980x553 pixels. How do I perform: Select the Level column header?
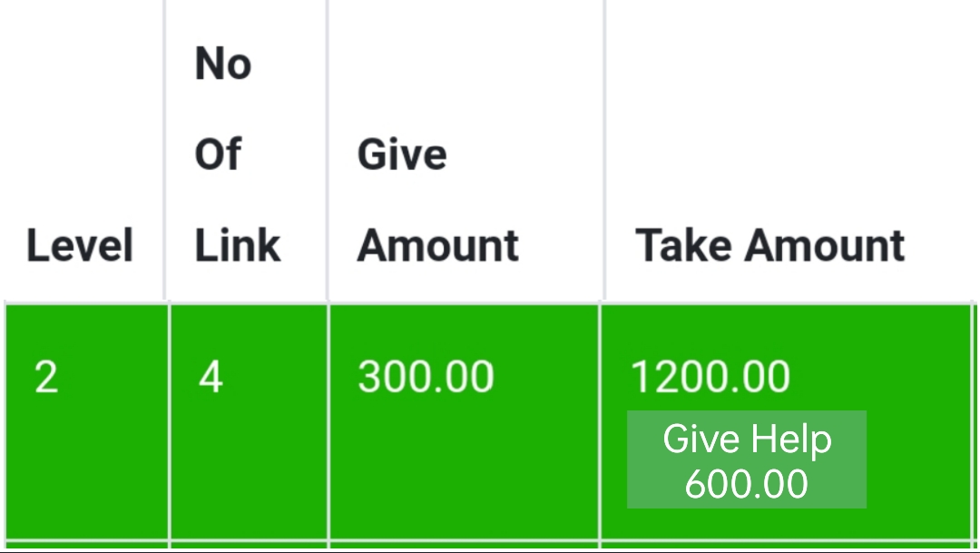click(x=80, y=245)
